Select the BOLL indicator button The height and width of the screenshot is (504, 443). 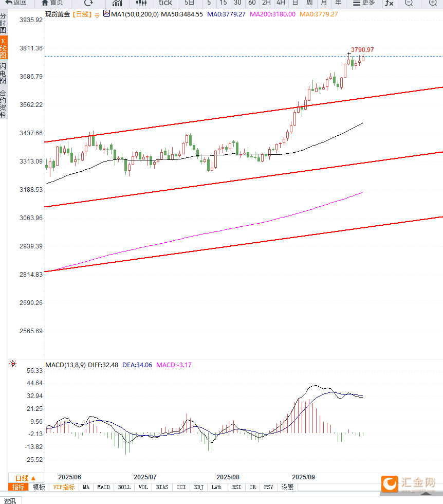coord(124,487)
